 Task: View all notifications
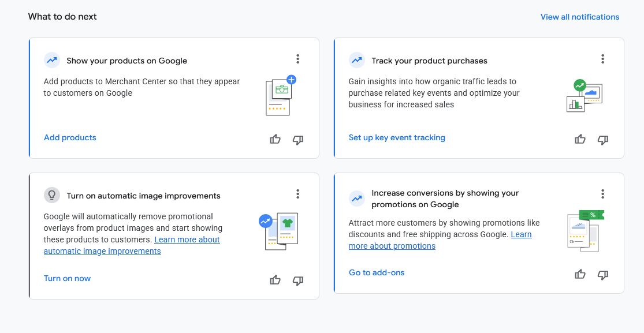click(x=579, y=17)
